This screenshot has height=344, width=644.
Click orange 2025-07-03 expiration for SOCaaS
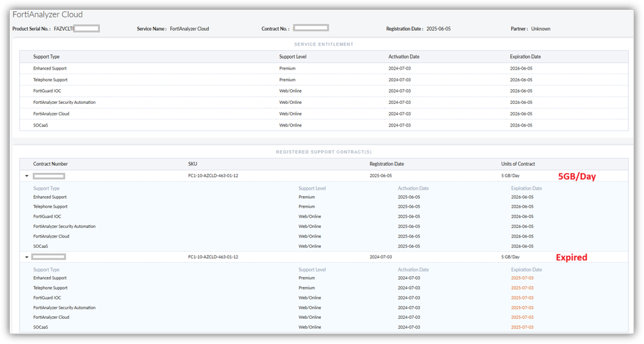[x=522, y=327]
